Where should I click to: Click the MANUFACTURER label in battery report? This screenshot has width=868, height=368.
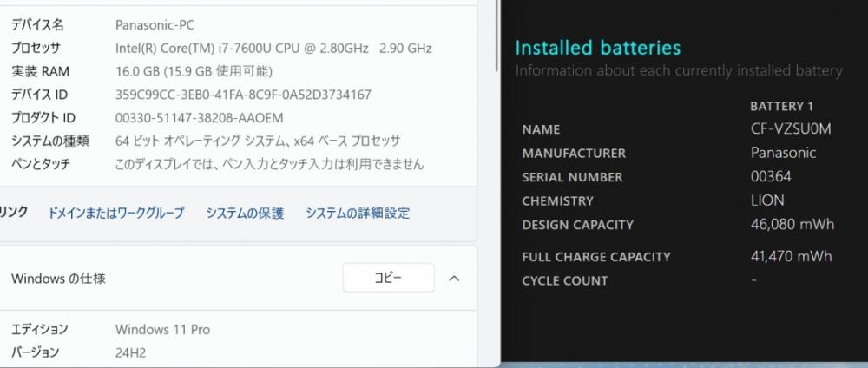[x=574, y=154]
